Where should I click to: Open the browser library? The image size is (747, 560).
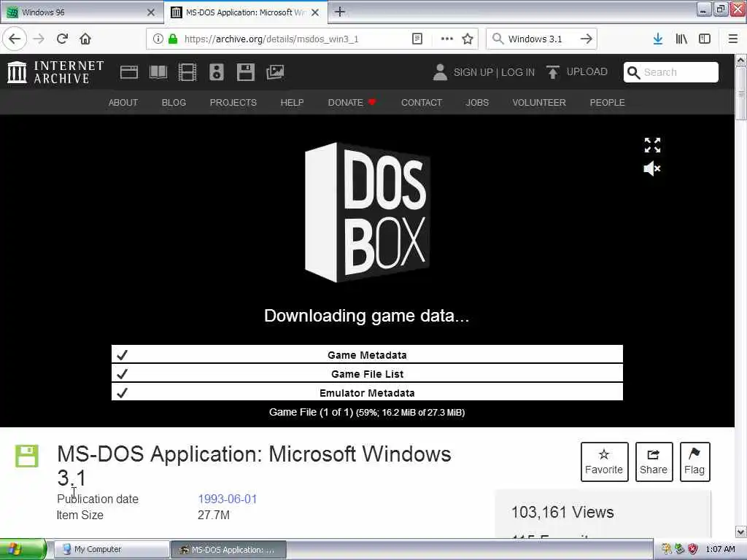pyautogui.click(x=681, y=39)
